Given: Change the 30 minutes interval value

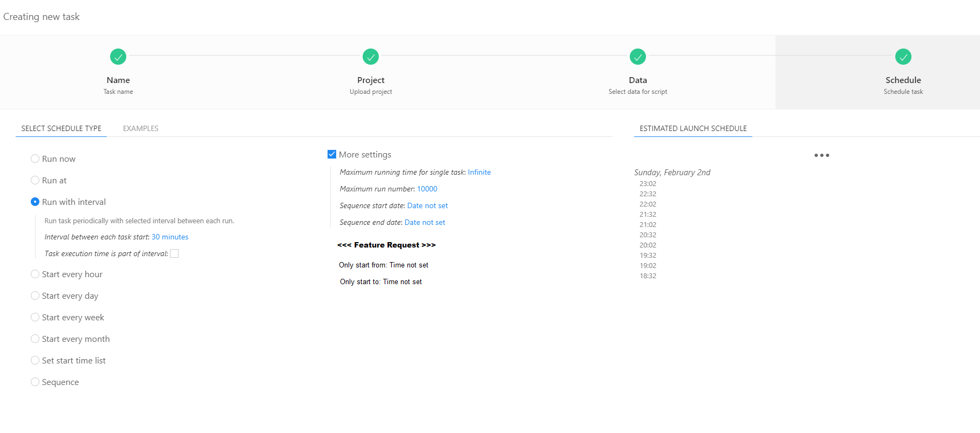Looking at the screenshot, I should point(170,237).
